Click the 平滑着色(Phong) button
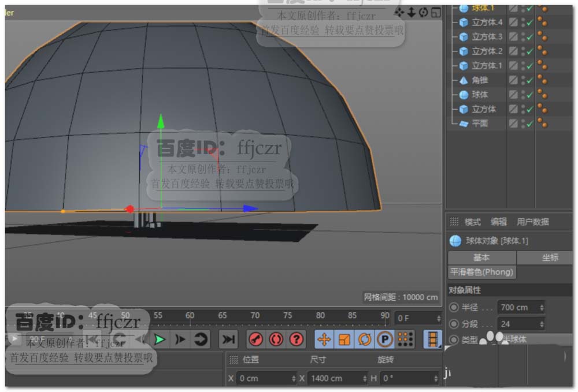 [x=481, y=272]
